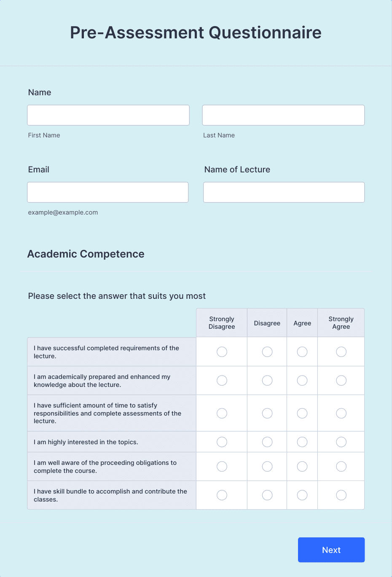Select Strongly Agree for having sufficient time
The image size is (392, 577).
pos(341,413)
